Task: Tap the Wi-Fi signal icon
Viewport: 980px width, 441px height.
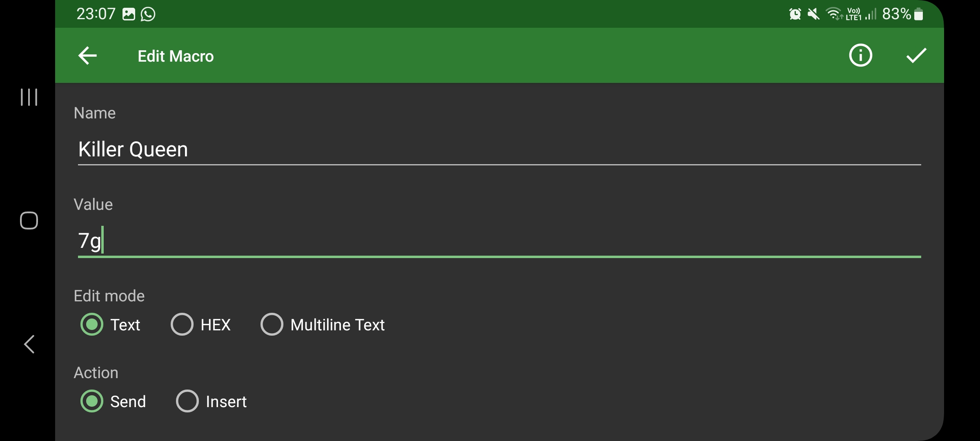Action: 834,14
